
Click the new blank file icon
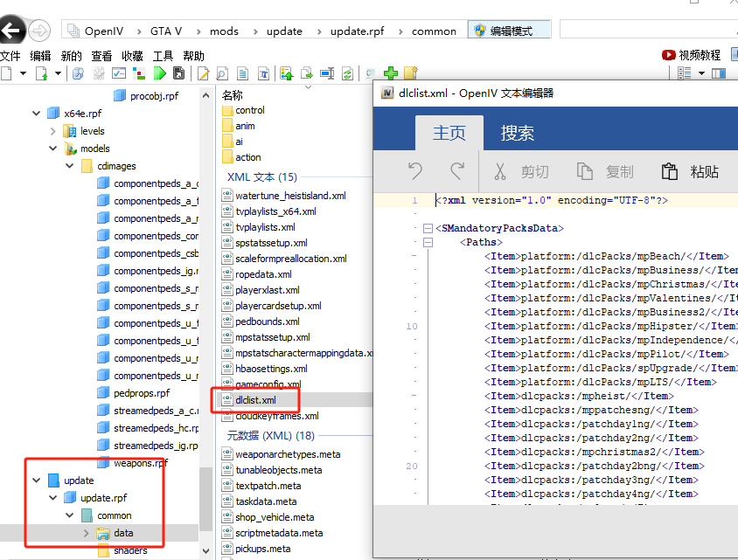click(7, 73)
